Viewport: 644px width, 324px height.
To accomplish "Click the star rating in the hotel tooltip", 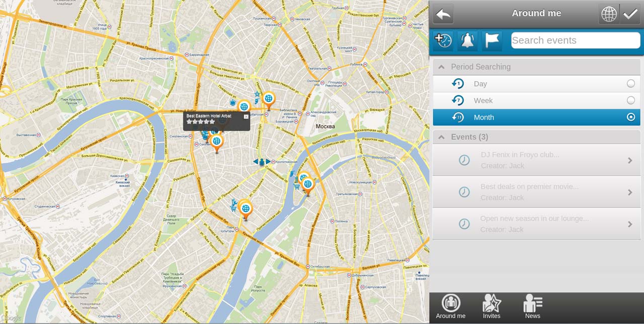I will [201, 122].
